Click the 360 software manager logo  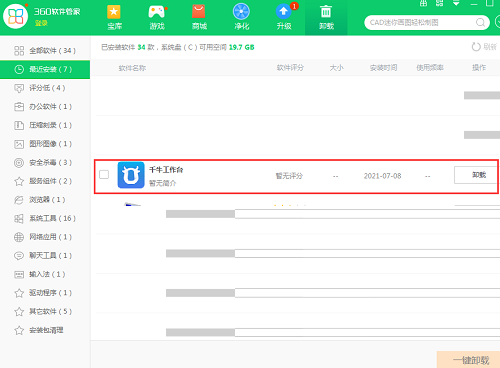coord(15,16)
